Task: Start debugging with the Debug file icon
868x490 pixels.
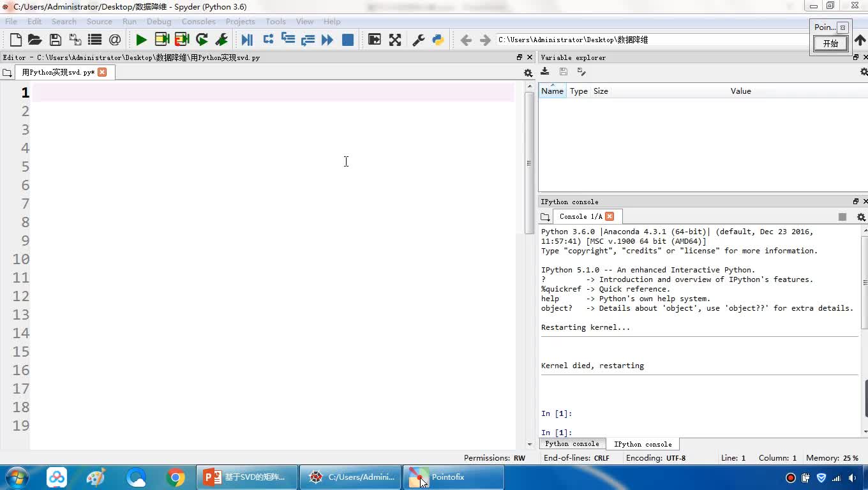Action: tap(247, 40)
